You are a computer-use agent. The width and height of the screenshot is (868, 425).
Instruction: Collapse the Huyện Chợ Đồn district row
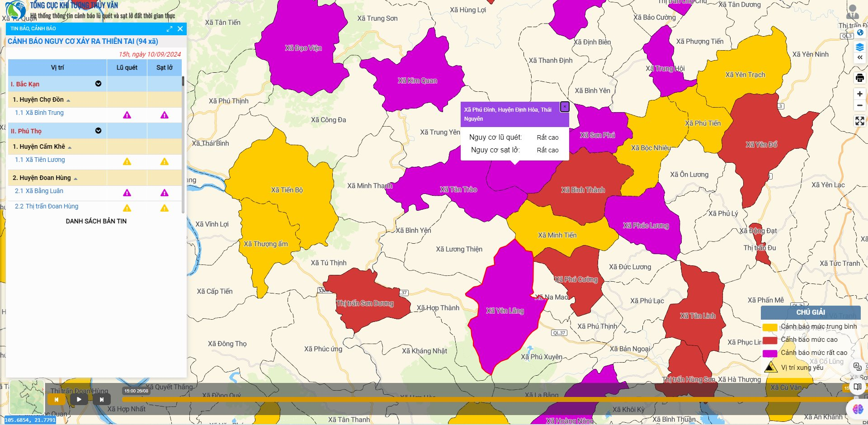[x=68, y=100]
